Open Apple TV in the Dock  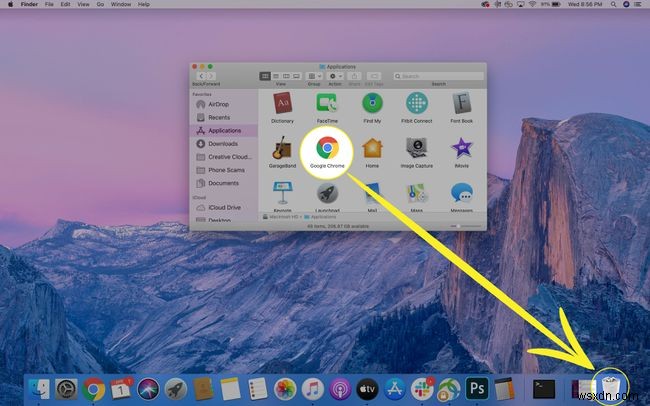(367, 389)
